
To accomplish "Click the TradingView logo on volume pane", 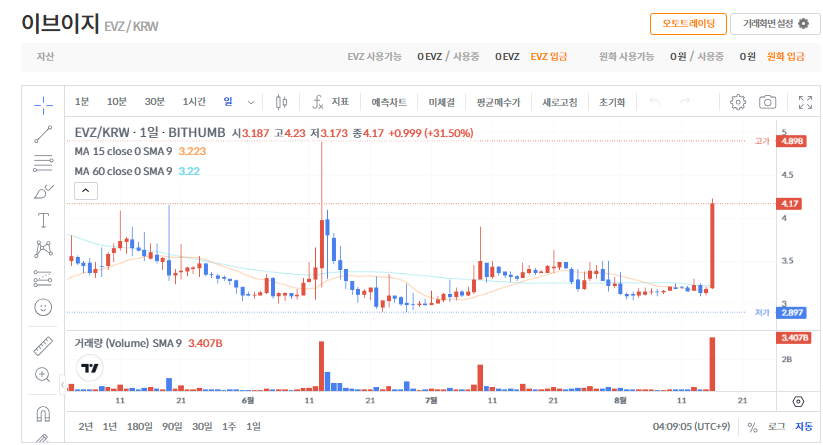I will click(x=90, y=368).
